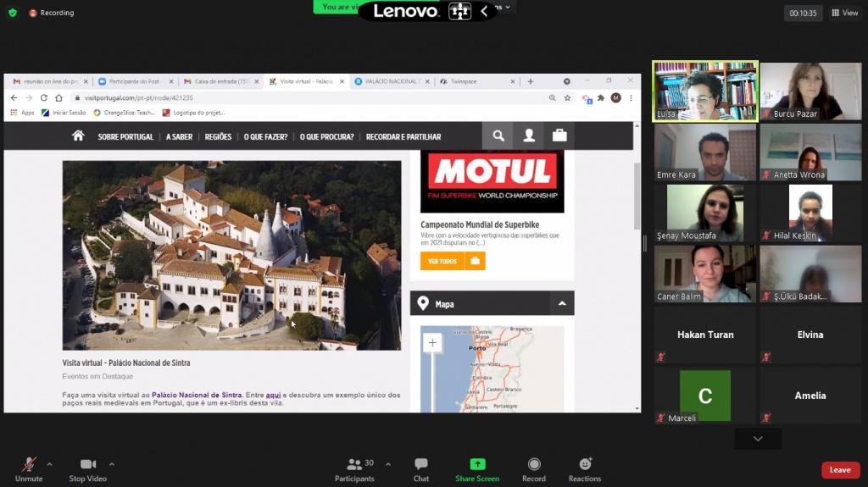
Task: Open the Chat panel icon
Action: pyautogui.click(x=420, y=465)
